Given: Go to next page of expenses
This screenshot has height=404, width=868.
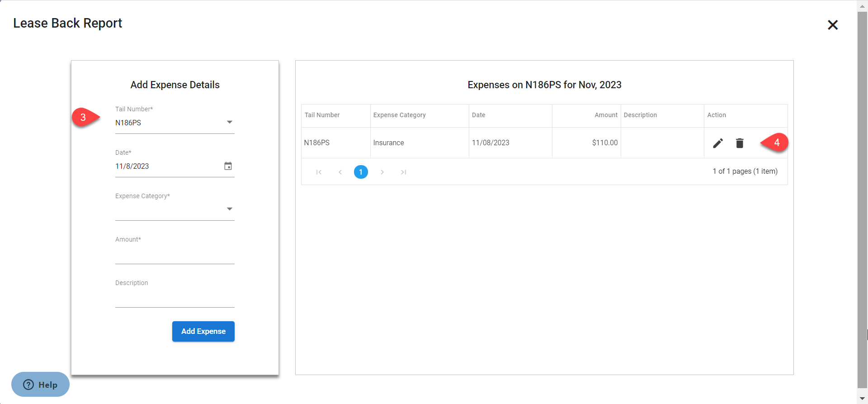Looking at the screenshot, I should click(382, 172).
